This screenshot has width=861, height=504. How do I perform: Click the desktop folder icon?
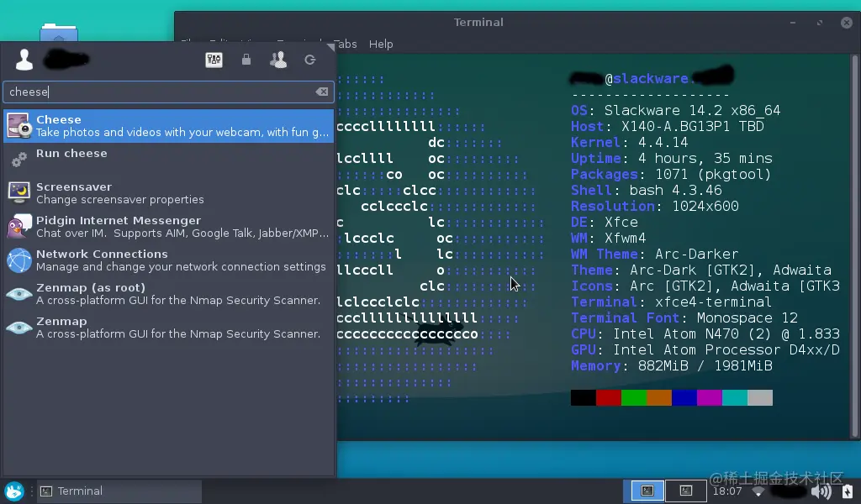click(x=59, y=32)
